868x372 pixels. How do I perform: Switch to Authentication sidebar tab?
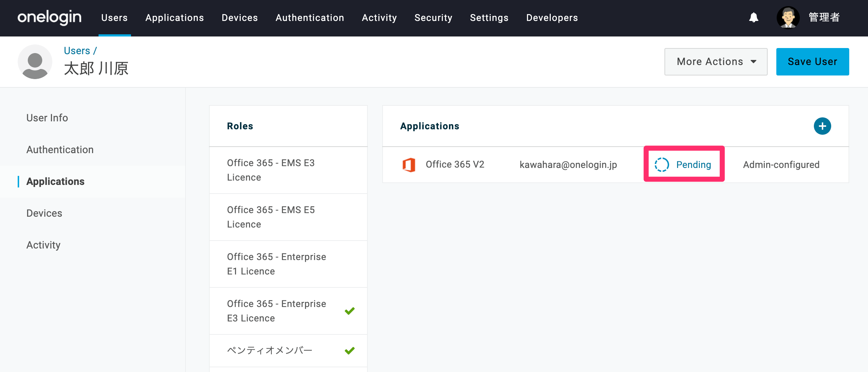point(60,150)
